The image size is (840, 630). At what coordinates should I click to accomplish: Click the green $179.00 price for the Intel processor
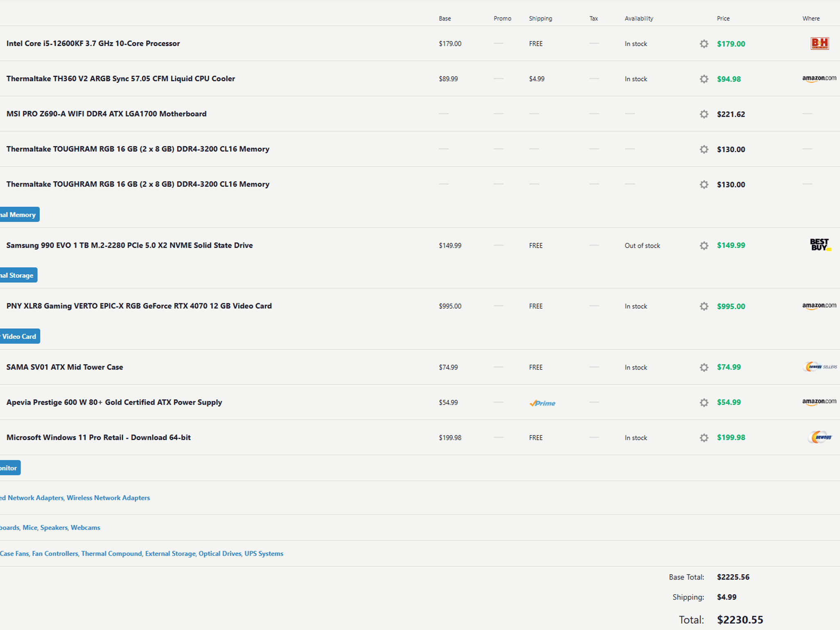coord(731,44)
